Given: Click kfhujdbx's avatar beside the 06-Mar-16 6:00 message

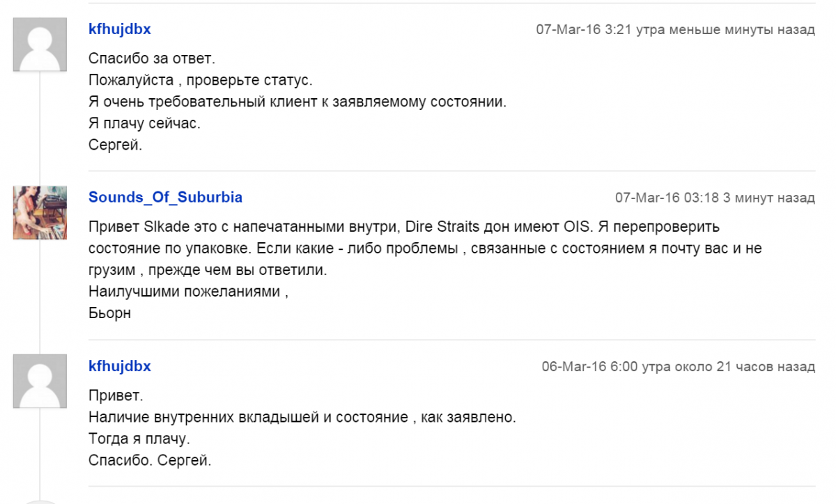Looking at the screenshot, I should (40, 381).
